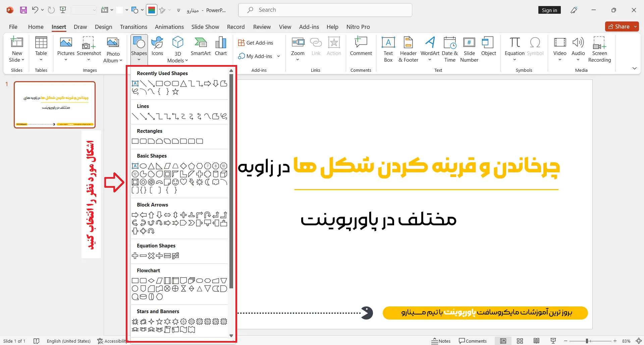Open the Animations tab
The width and height of the screenshot is (644, 345).
[x=169, y=27]
